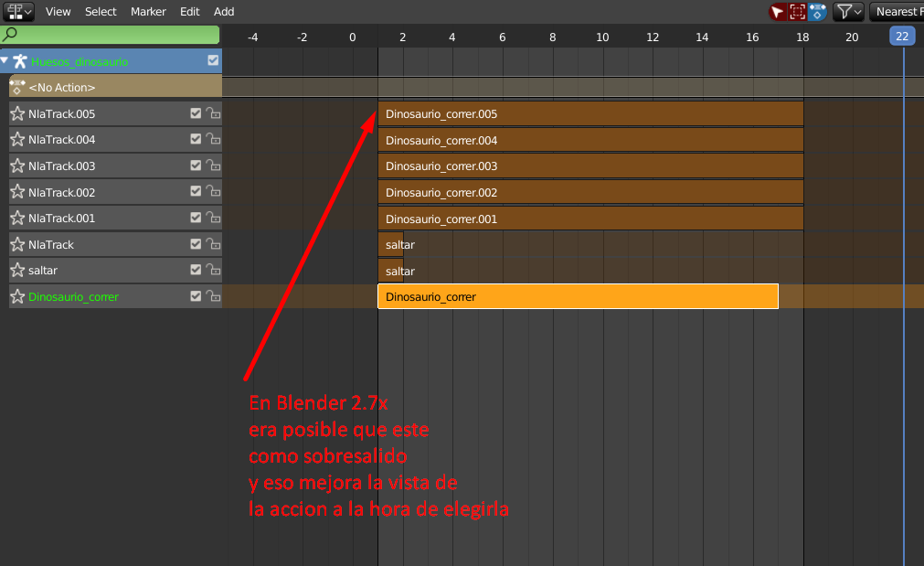Viewport: 924px width, 566px height.
Task: Open the editor type selector
Action: tap(19, 12)
